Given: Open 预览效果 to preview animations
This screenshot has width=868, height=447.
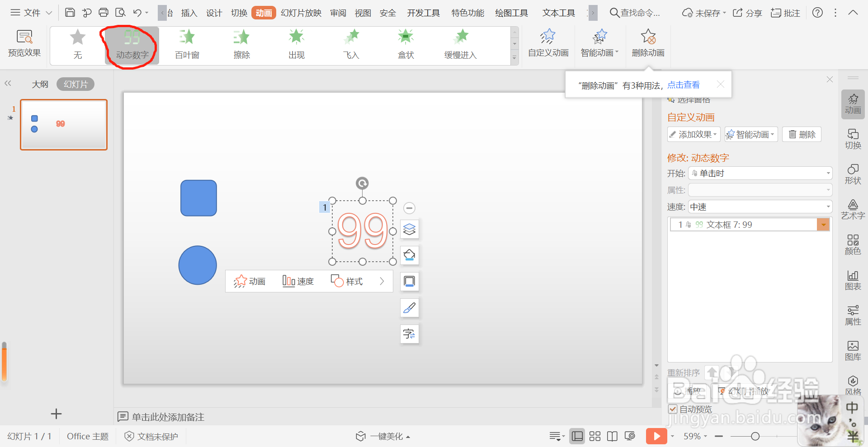Looking at the screenshot, I should click(x=24, y=44).
